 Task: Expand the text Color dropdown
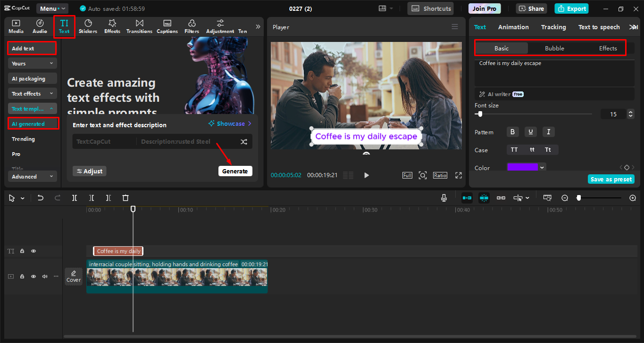pyautogui.click(x=541, y=167)
